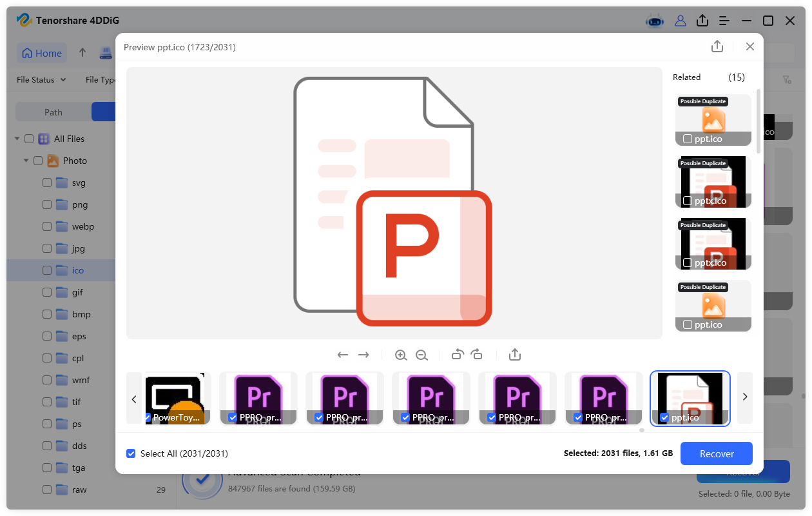Rotate the preview image left
This screenshot has width=812, height=516.
click(x=458, y=354)
